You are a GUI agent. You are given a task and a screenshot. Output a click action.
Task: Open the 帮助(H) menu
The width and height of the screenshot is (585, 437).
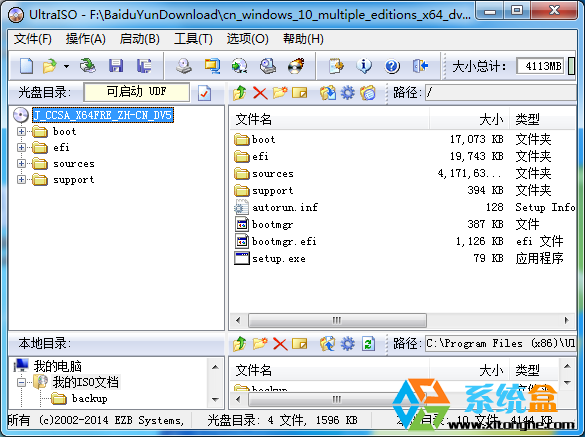(303, 39)
